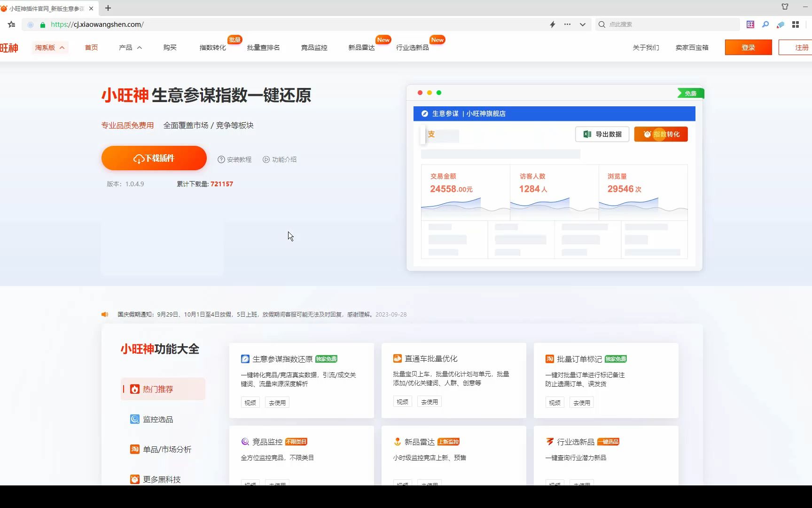This screenshot has width=812, height=508.
Task: Select the 热门推荐 sidebar category
Action: 163,389
